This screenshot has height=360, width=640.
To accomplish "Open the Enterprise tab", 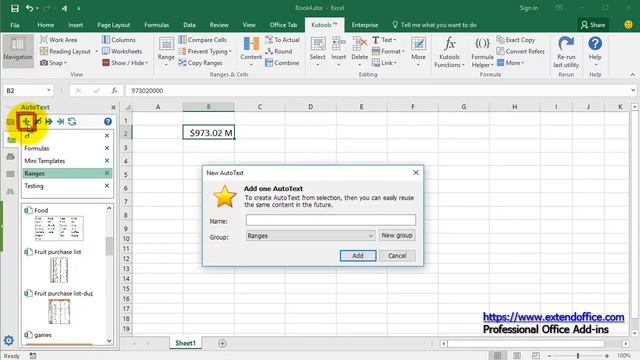I will pos(365,25).
